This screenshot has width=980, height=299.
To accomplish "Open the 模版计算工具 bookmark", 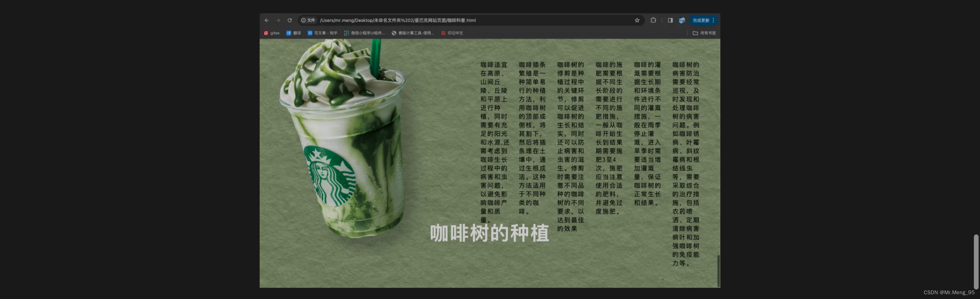I will 413,33.
